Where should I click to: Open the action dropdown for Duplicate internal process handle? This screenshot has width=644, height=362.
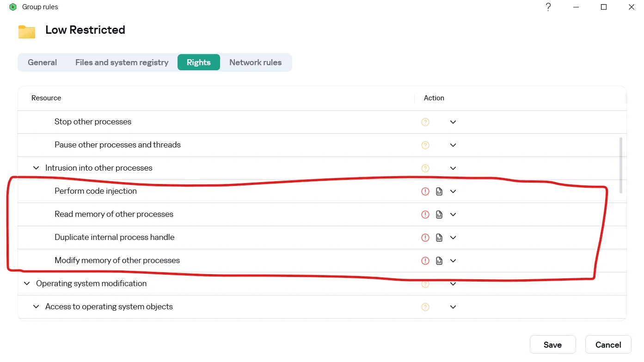[x=453, y=238]
